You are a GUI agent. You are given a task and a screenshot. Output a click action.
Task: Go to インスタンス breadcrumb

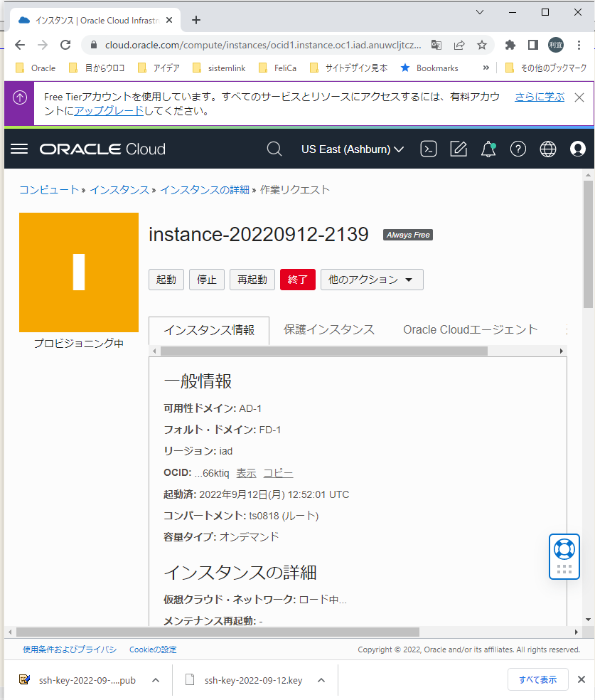pos(119,190)
